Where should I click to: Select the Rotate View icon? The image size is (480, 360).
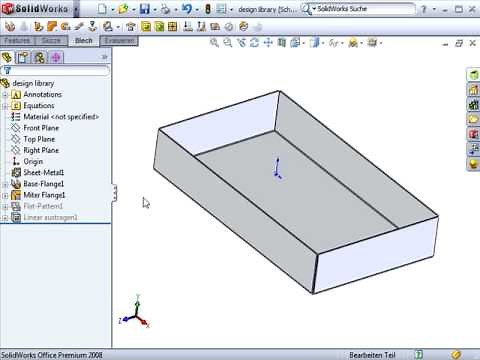pyautogui.click(x=254, y=43)
